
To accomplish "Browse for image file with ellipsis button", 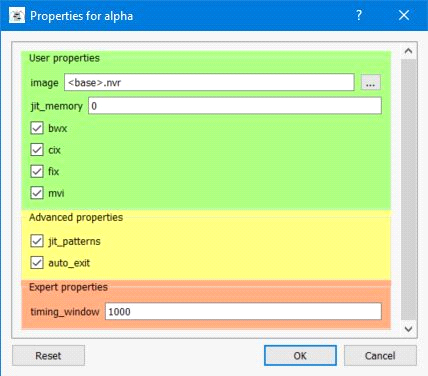I will (x=370, y=82).
